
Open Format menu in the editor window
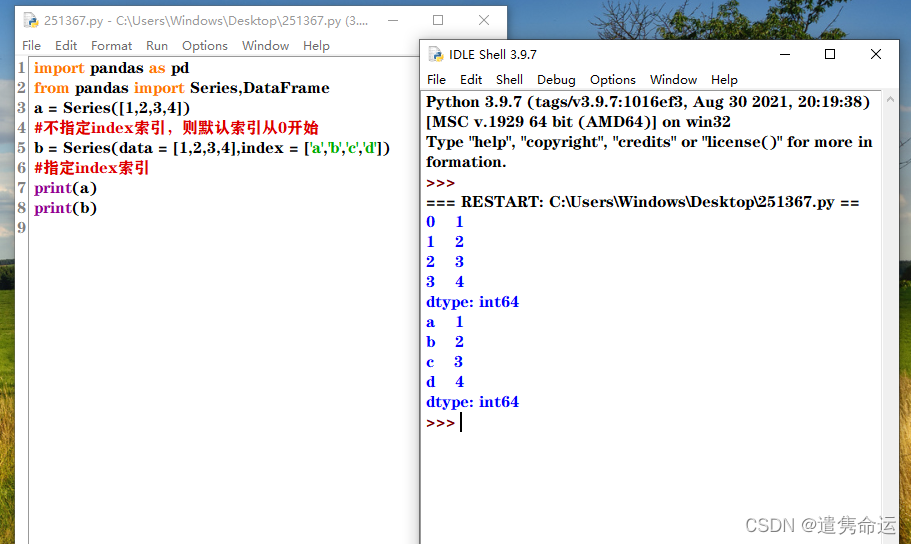tap(111, 46)
